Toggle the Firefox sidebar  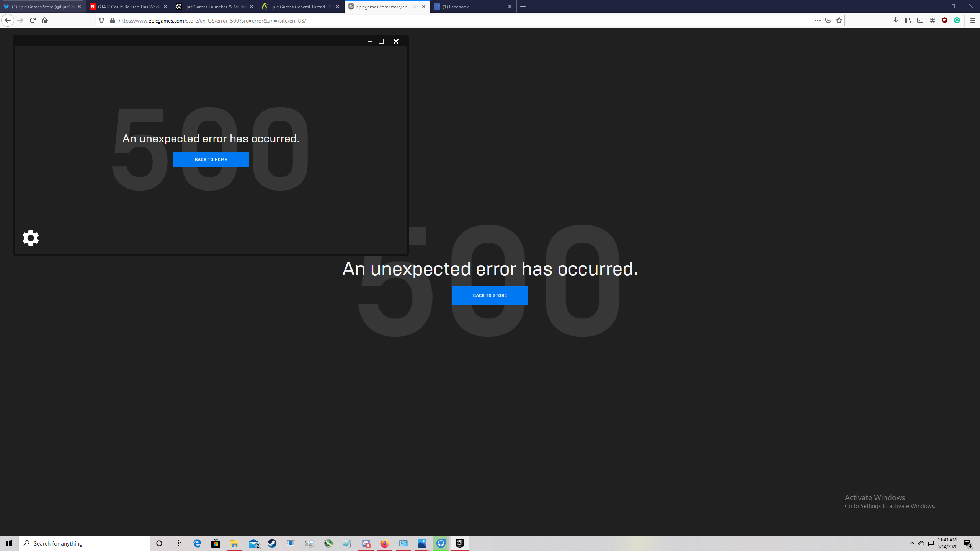coord(920,20)
